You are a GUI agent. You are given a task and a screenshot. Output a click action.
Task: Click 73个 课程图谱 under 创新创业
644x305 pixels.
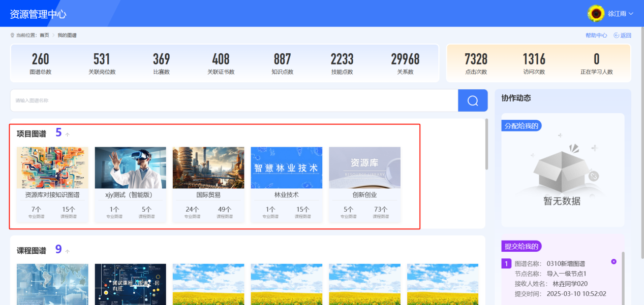[x=381, y=212]
